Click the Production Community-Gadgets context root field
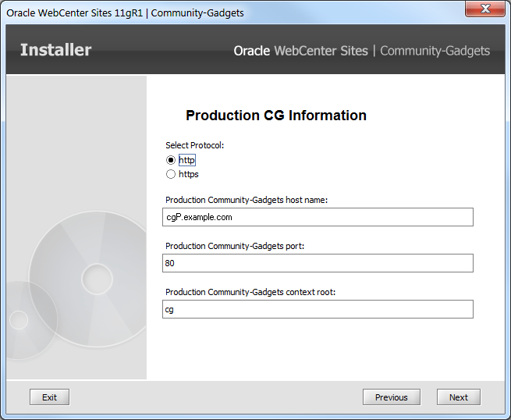Screen dimensions: 511x420 (x=318, y=309)
